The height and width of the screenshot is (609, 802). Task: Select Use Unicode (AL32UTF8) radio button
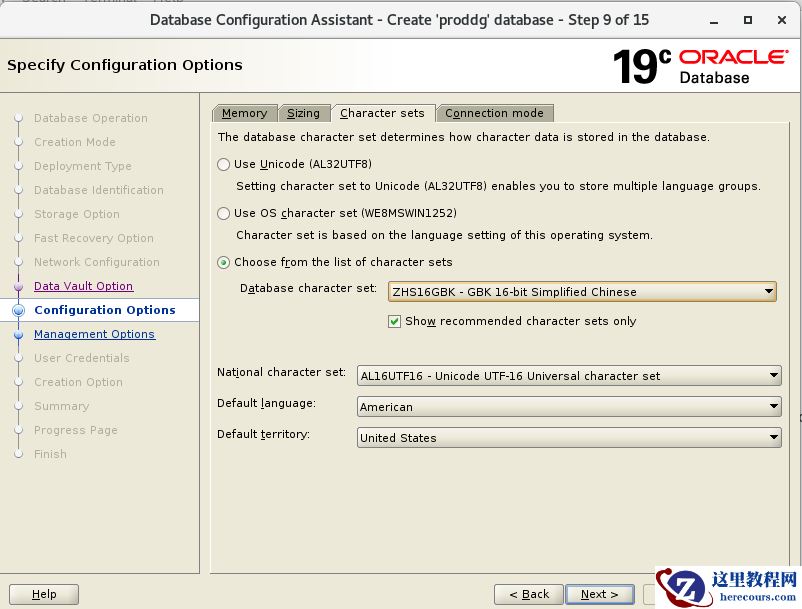pos(224,164)
